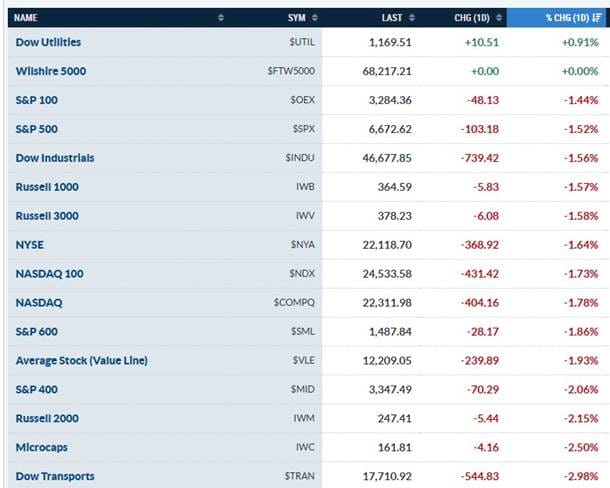
Task: Select the IWM symbol cell
Action: [304, 418]
